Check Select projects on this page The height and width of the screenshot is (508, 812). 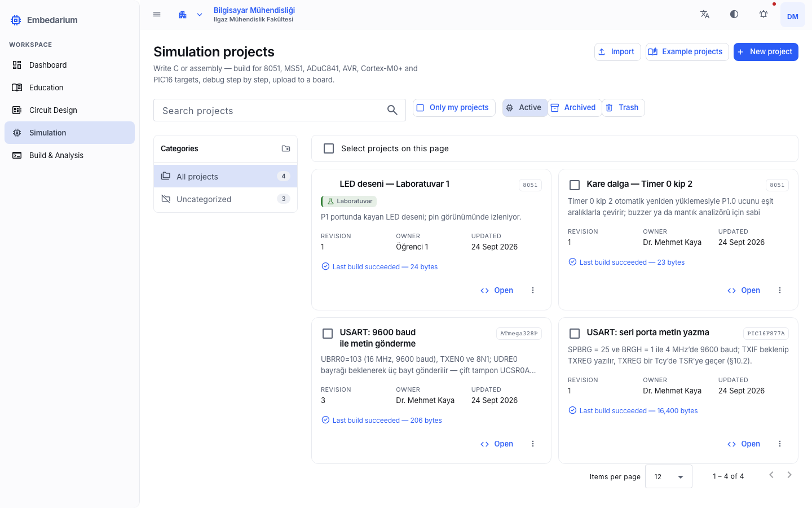coord(329,148)
